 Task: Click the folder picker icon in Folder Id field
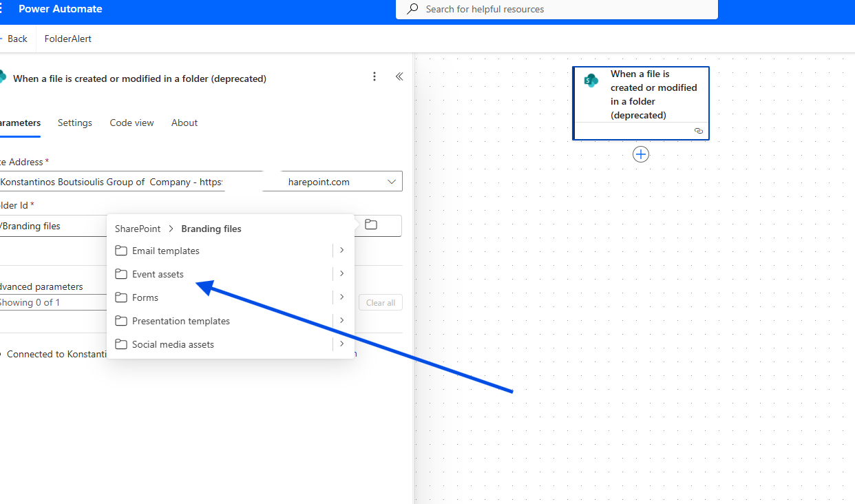[x=371, y=225]
